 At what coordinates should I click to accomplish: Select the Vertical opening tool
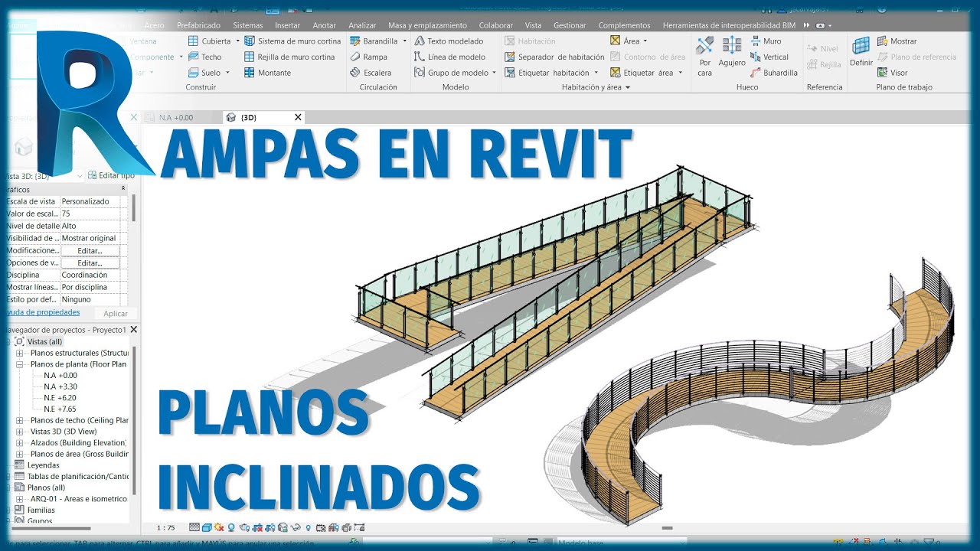coord(769,57)
